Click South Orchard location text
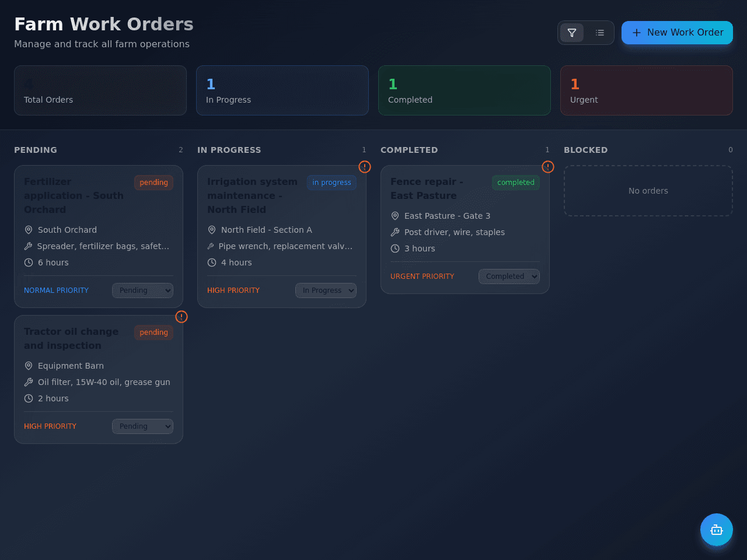The height and width of the screenshot is (560, 747). (x=67, y=230)
